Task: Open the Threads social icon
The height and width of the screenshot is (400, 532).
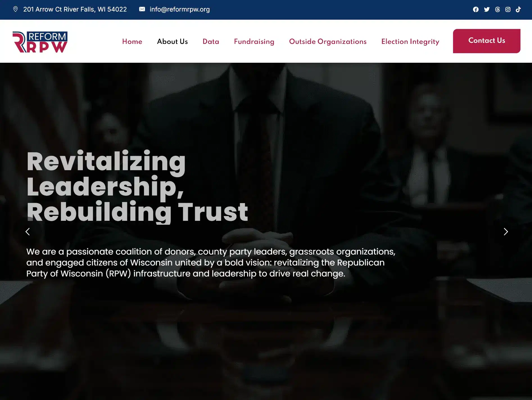Action: point(497,10)
